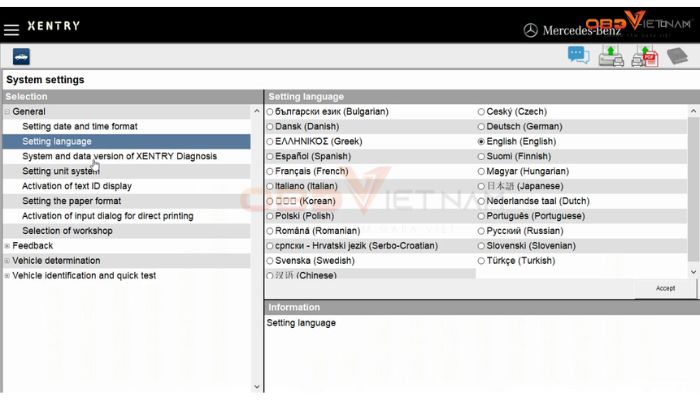Image resolution: width=700 pixels, height=400 pixels.
Task: Click language list scroll up arrow
Action: 693,111
